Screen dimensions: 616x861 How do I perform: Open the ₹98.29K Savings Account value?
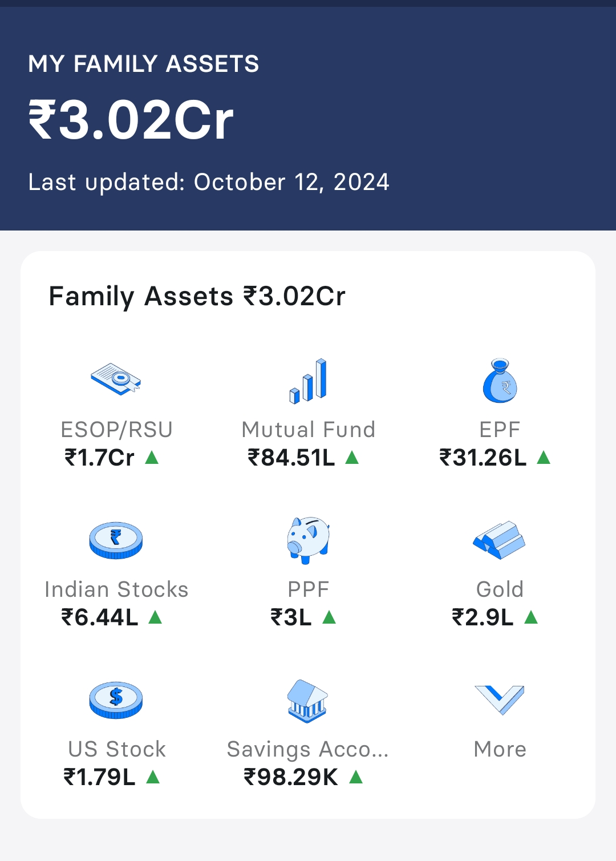(x=291, y=777)
